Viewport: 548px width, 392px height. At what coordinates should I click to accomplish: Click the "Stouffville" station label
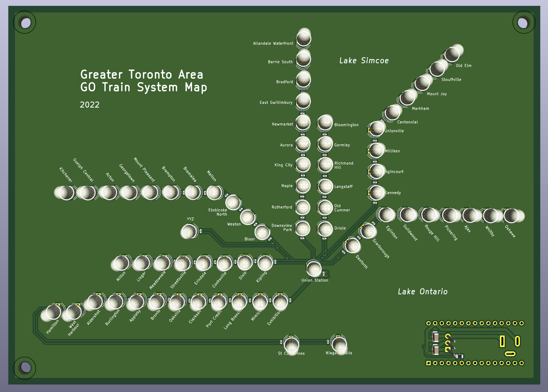451,79
